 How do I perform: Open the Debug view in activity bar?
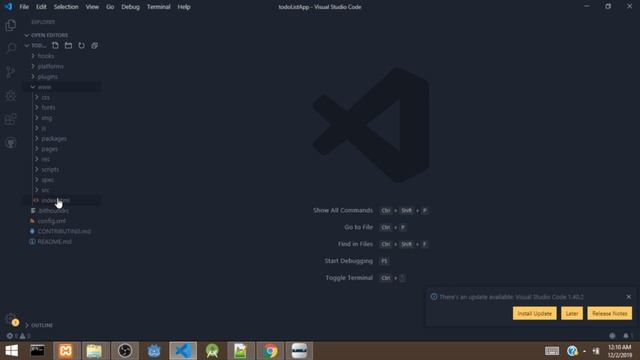[11, 96]
